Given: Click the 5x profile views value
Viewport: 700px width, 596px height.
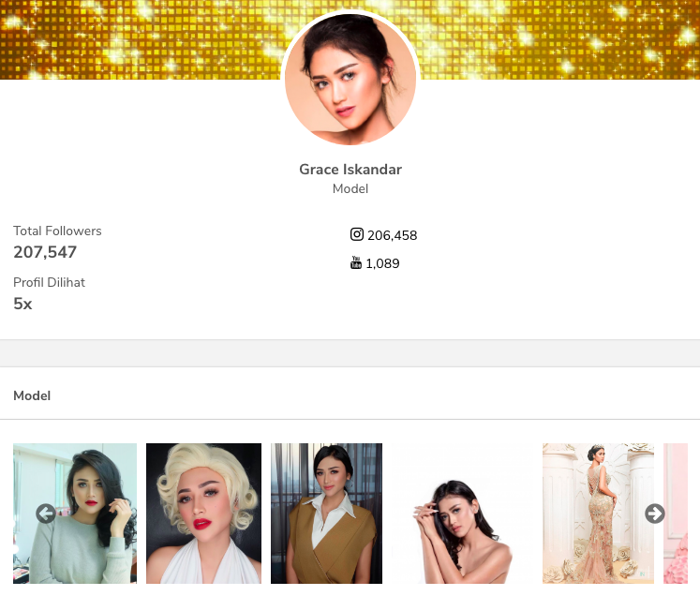Looking at the screenshot, I should [x=22, y=304].
